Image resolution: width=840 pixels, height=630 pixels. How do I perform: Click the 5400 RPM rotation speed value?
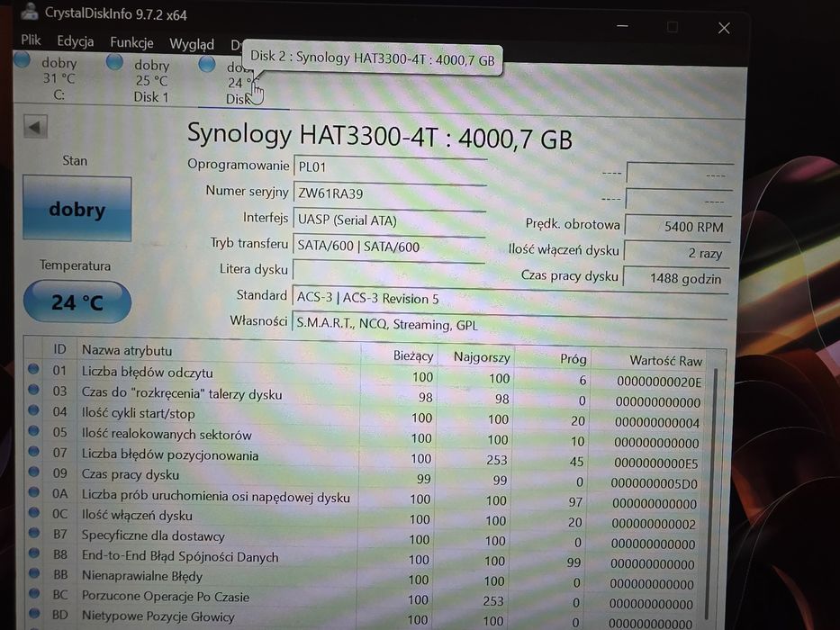point(677,227)
